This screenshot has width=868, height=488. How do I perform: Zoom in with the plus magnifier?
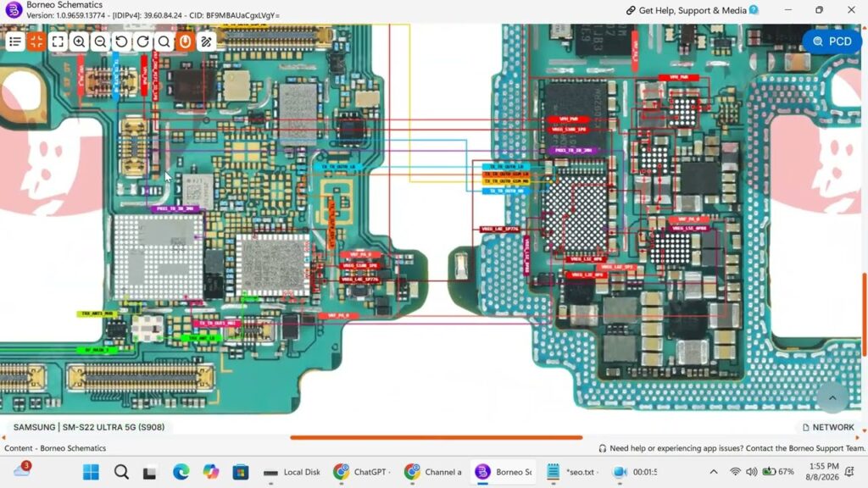[79, 42]
